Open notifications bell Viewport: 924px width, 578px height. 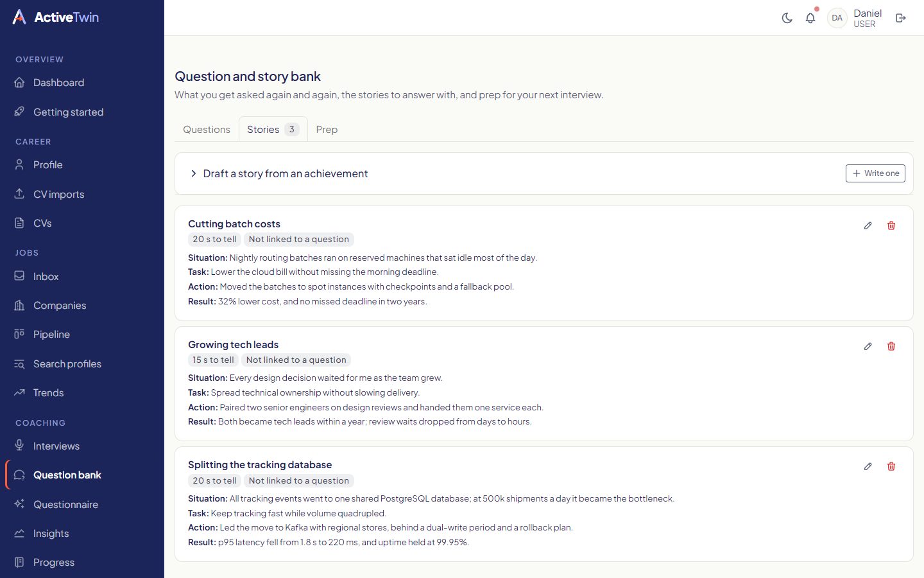click(810, 18)
